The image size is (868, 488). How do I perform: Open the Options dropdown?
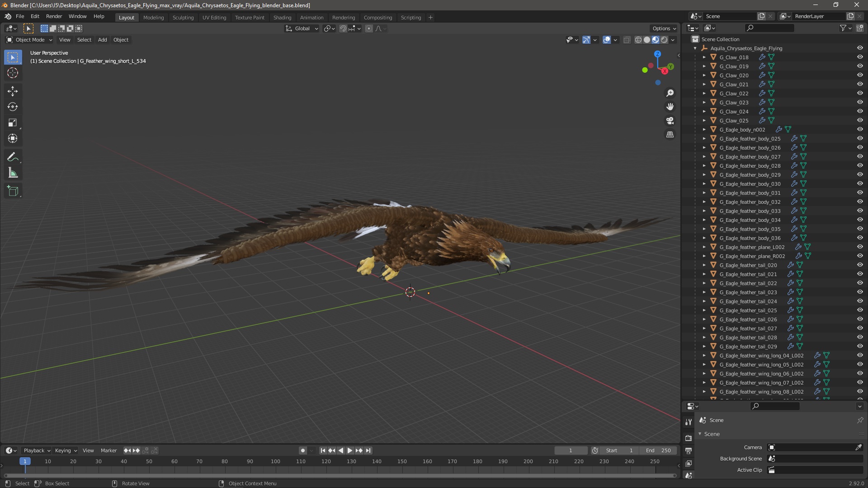[664, 28]
